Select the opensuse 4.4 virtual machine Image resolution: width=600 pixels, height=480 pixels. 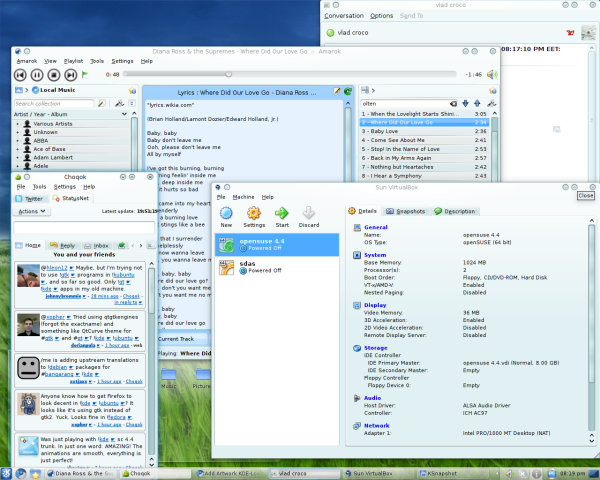[x=277, y=245]
